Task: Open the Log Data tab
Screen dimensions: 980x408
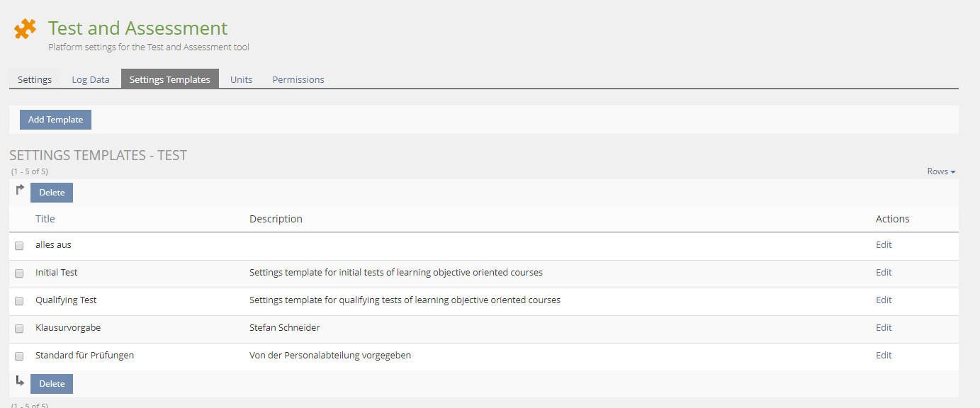Action: point(91,79)
